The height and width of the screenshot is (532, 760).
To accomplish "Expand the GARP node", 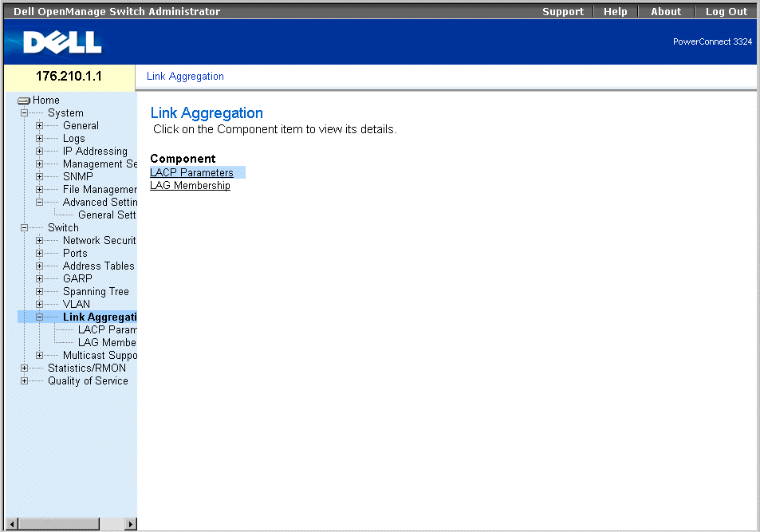I will pyautogui.click(x=39, y=279).
